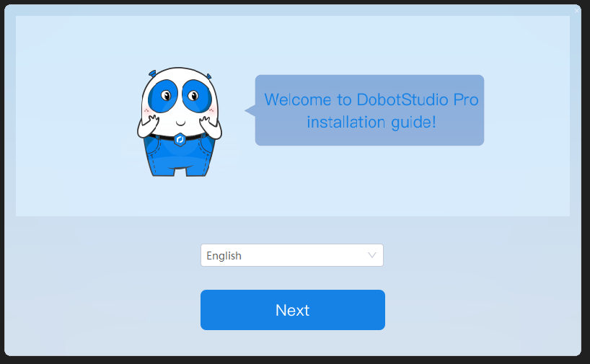
Task: Click the welcome message speech bubble
Action: tap(365, 110)
